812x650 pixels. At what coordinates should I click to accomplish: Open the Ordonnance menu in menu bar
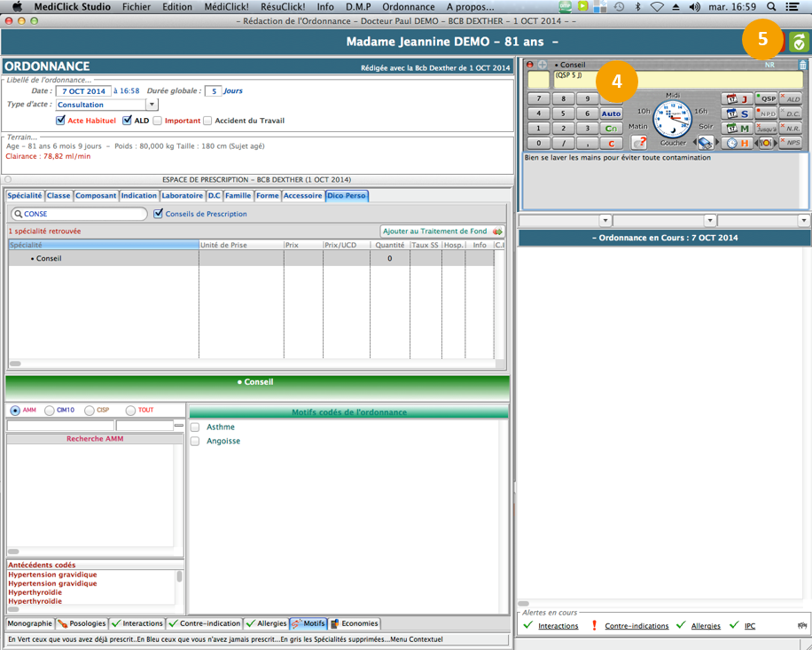tap(408, 6)
